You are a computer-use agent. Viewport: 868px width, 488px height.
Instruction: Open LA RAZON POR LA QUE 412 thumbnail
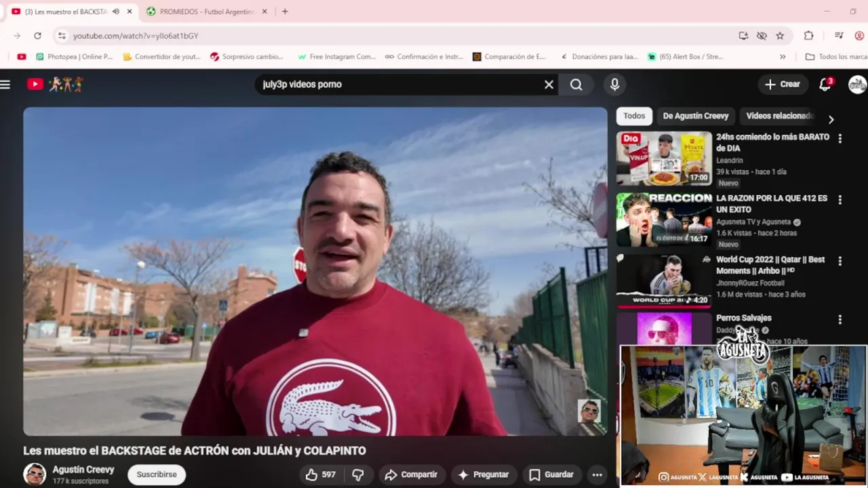point(664,220)
